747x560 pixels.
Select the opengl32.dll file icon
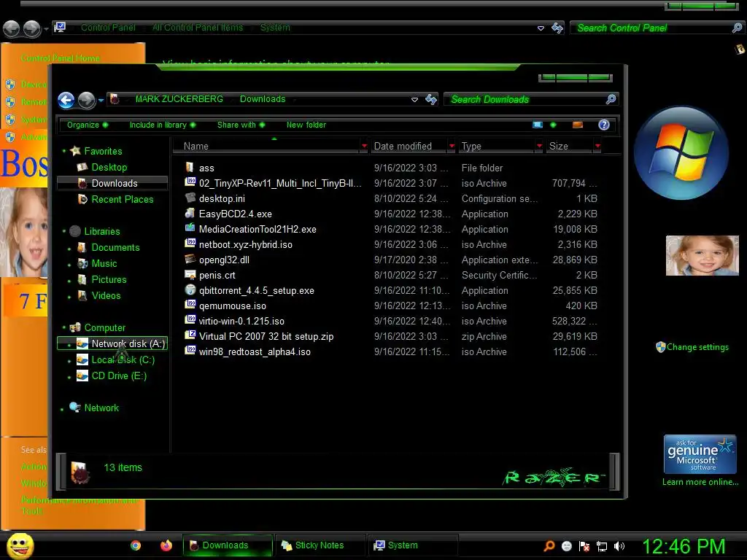coord(190,259)
